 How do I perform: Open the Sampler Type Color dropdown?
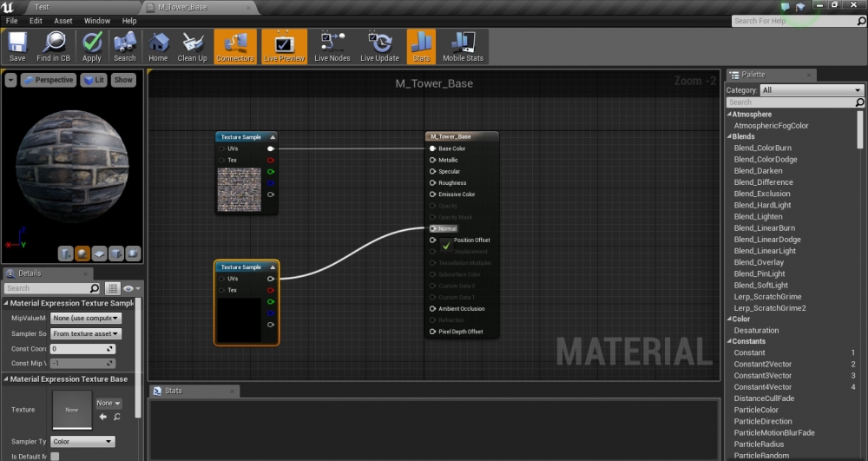83,442
